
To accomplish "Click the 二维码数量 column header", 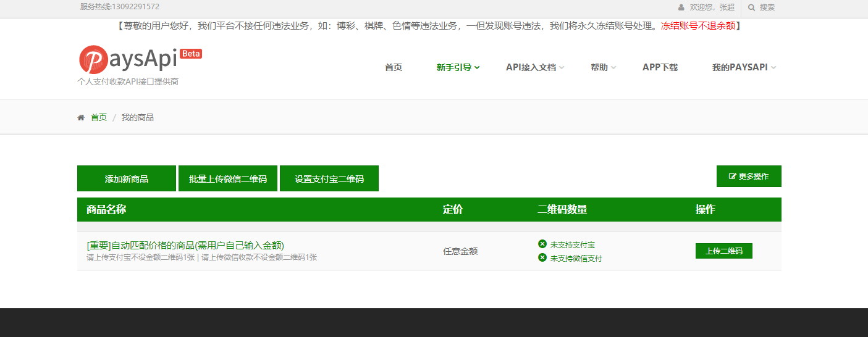I will (562, 209).
